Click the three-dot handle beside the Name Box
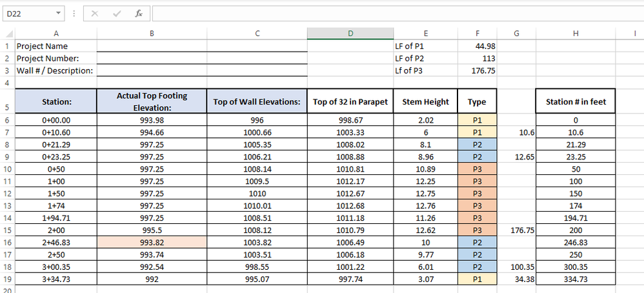This screenshot has width=644, height=293. click(74, 14)
